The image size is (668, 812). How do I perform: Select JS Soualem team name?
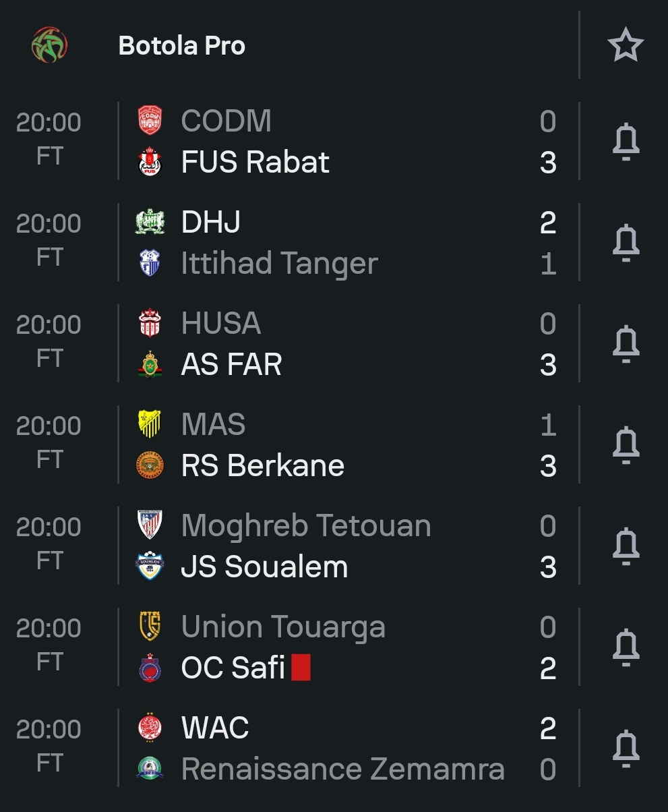click(x=264, y=567)
